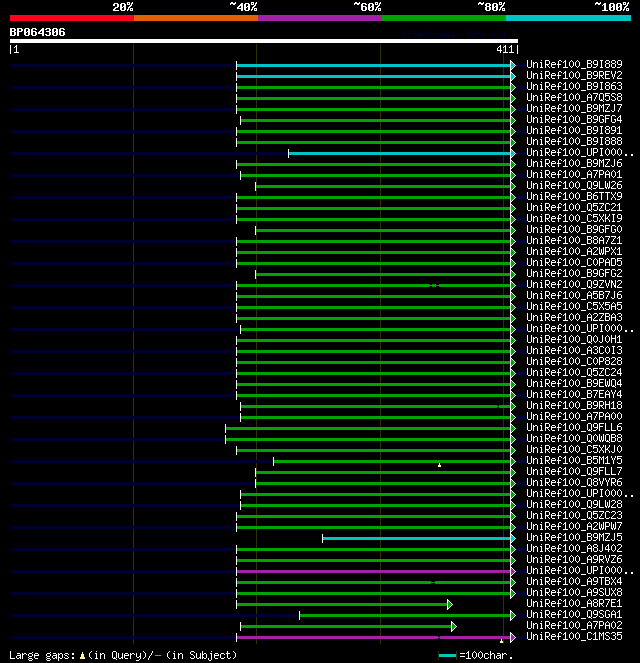The image size is (640, 663).
Task: Open hit UniRef100_B9REV2
Action: 574,75
